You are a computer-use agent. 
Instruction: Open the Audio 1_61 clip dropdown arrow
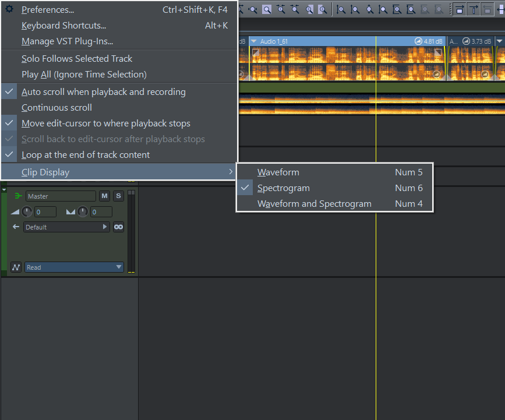click(253, 41)
